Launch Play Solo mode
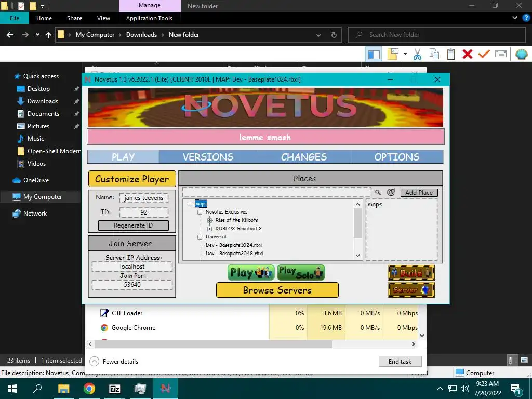 (301, 273)
